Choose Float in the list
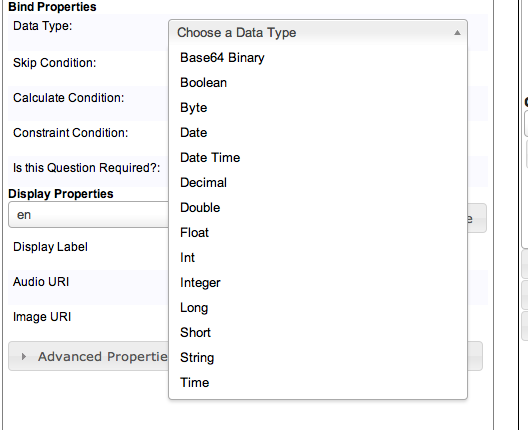The height and width of the screenshot is (430, 528). [x=318, y=232]
